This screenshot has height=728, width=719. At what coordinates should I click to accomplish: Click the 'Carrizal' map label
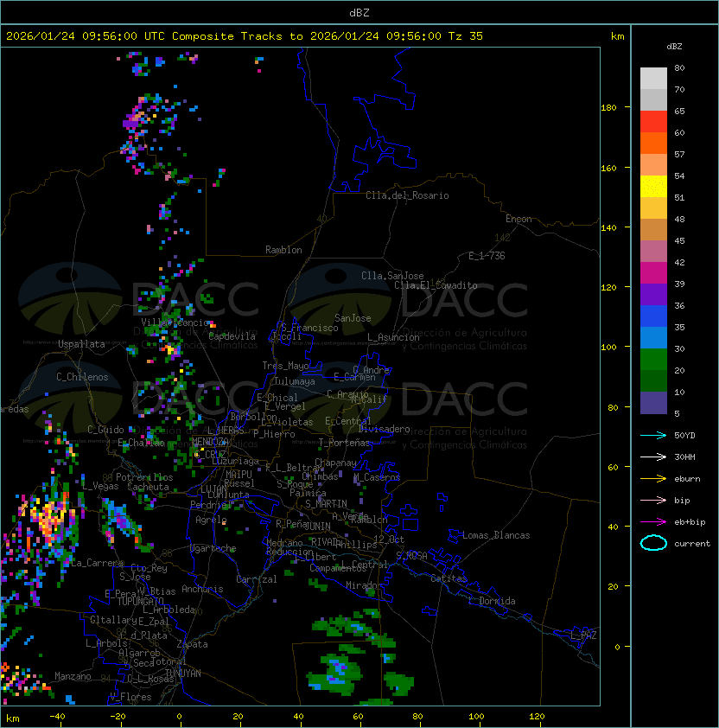[256, 579]
